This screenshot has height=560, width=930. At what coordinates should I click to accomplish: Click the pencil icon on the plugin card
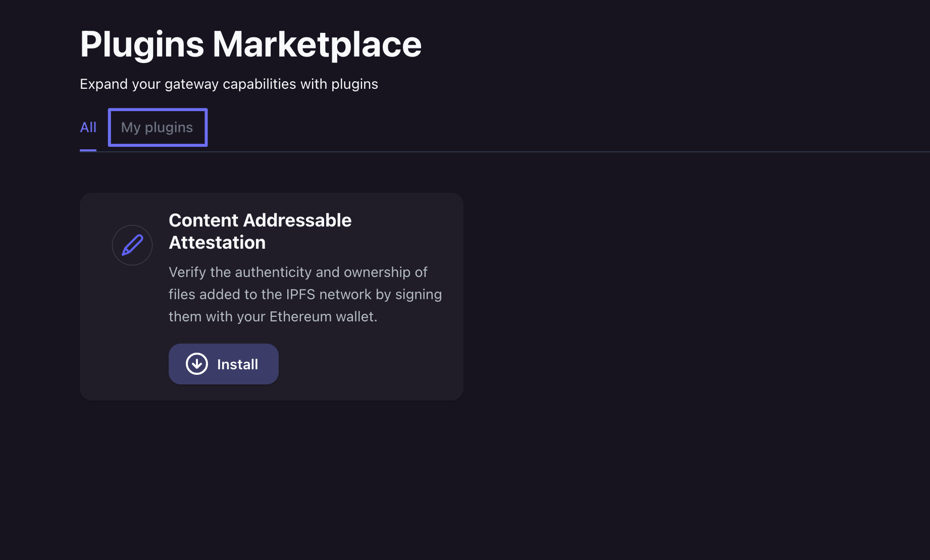click(132, 245)
